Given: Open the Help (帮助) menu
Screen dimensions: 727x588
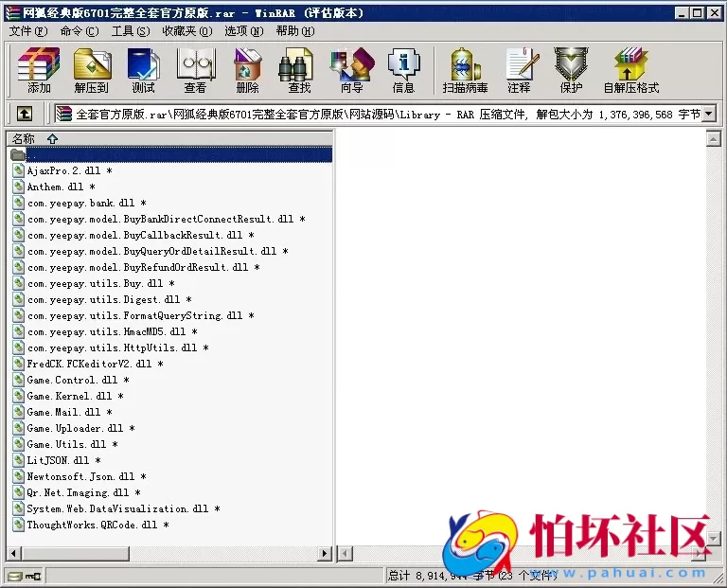Looking at the screenshot, I should point(295,31).
